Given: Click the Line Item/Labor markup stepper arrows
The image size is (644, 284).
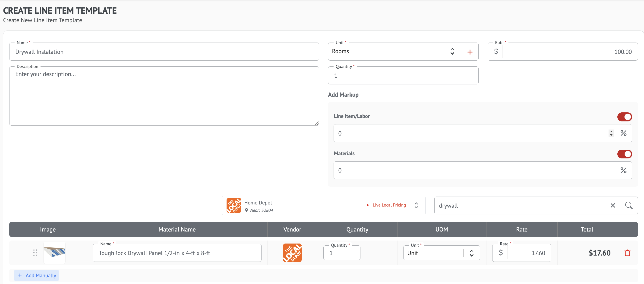Looking at the screenshot, I should (x=611, y=133).
